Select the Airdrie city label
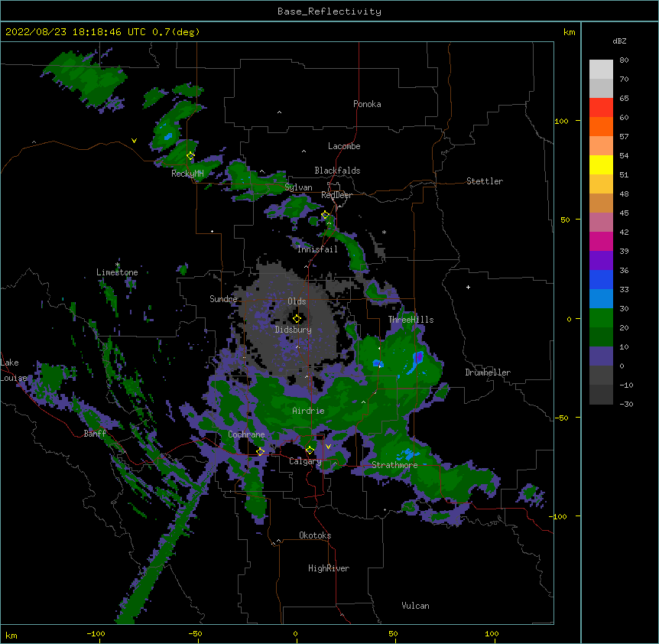This screenshot has width=659, height=644. (x=308, y=411)
